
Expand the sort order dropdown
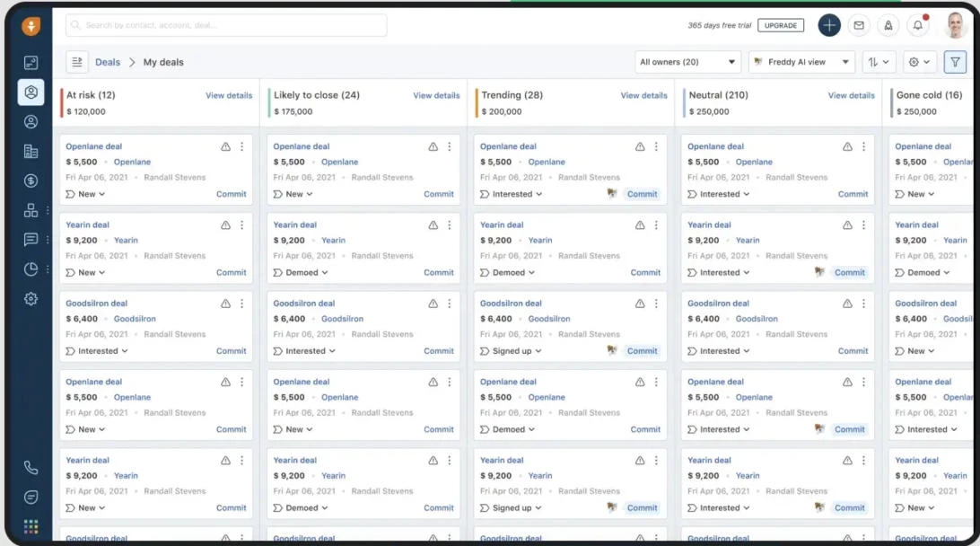click(879, 62)
